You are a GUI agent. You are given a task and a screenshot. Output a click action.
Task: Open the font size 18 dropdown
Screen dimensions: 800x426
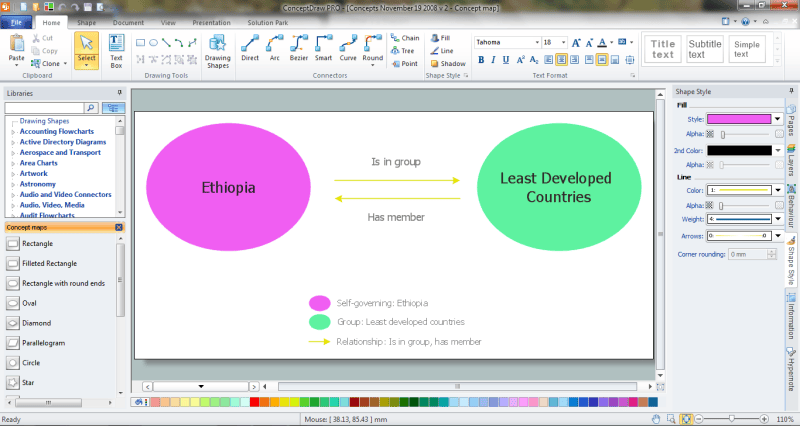pyautogui.click(x=563, y=42)
